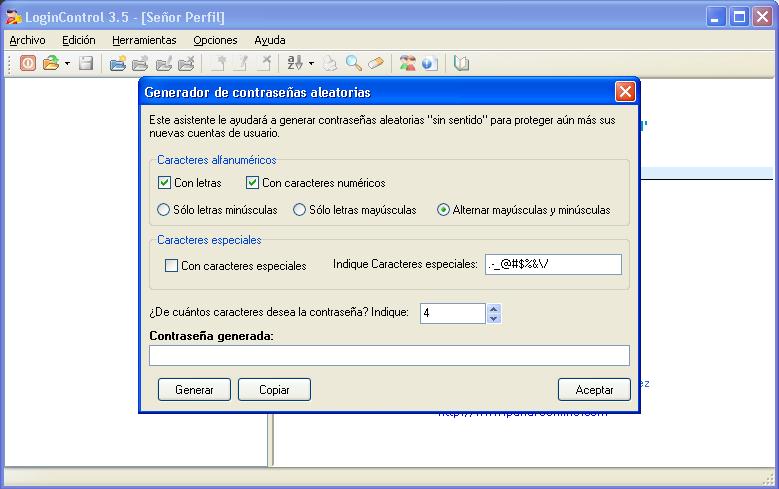Select Sólo letras mayúsculas radio button
This screenshot has height=489, width=779.
pos(299,210)
